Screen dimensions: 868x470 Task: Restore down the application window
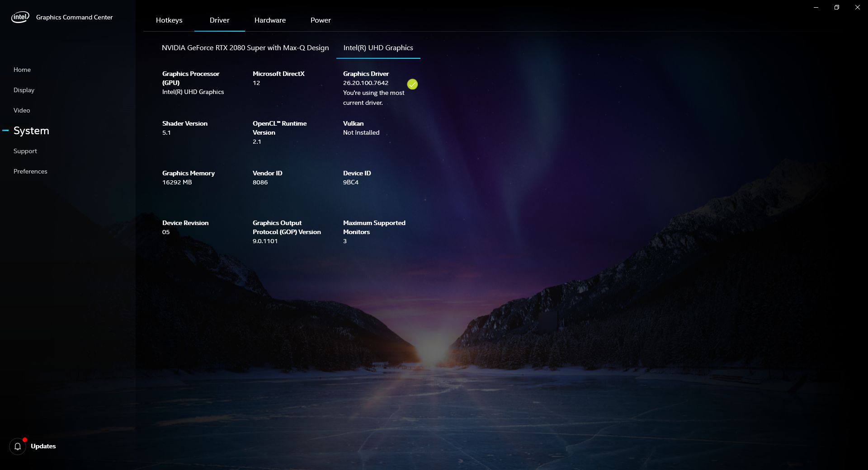[837, 7]
